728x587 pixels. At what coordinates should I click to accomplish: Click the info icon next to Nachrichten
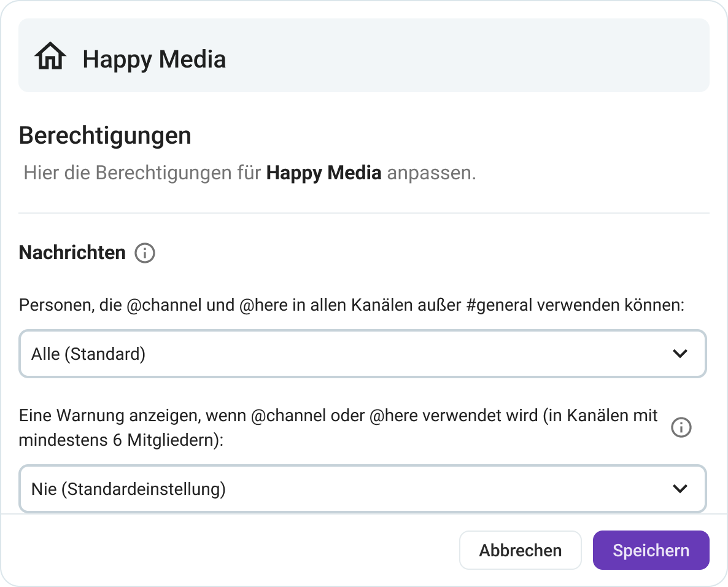[x=145, y=253]
